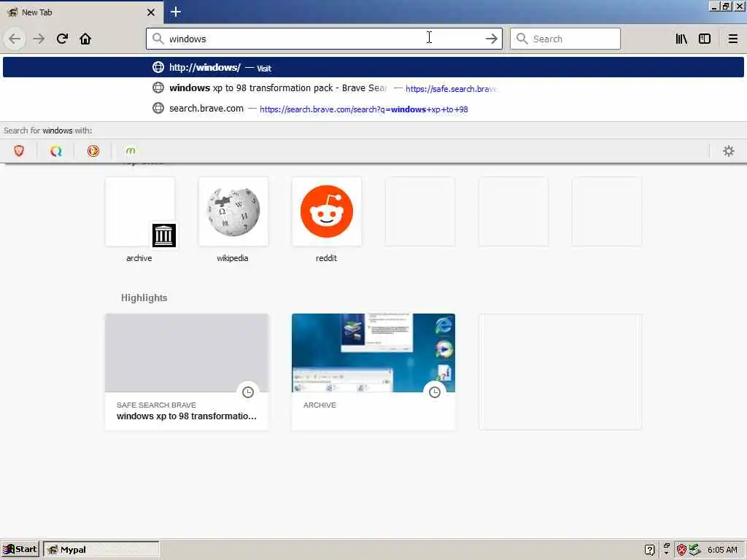The height and width of the screenshot is (560, 747).
Task: Click the globe icon beside http://windows/
Action: tap(158, 67)
